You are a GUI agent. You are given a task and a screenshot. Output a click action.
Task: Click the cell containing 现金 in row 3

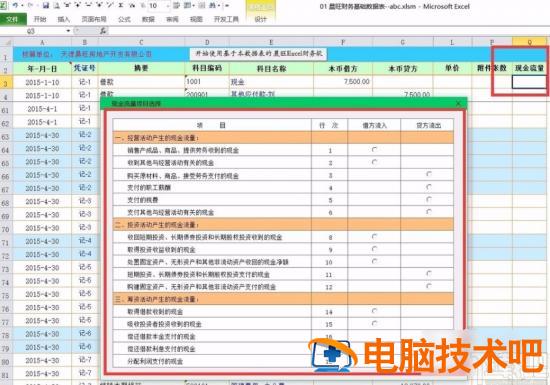click(271, 82)
